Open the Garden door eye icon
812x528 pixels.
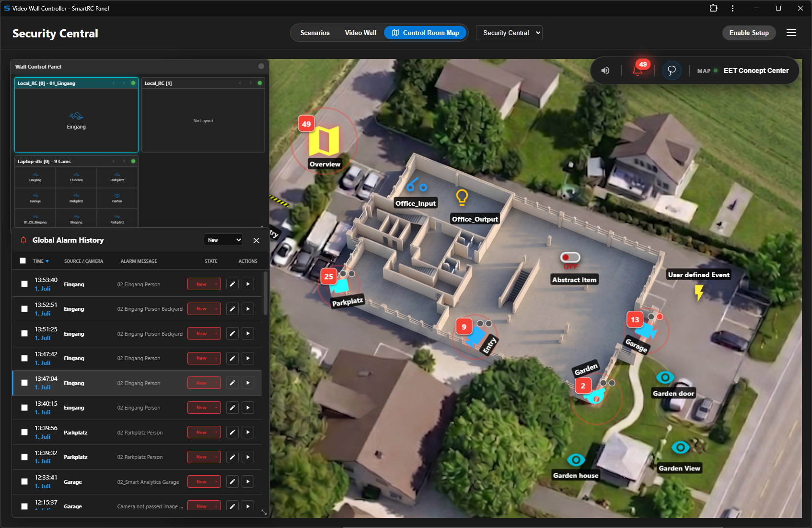(x=665, y=377)
